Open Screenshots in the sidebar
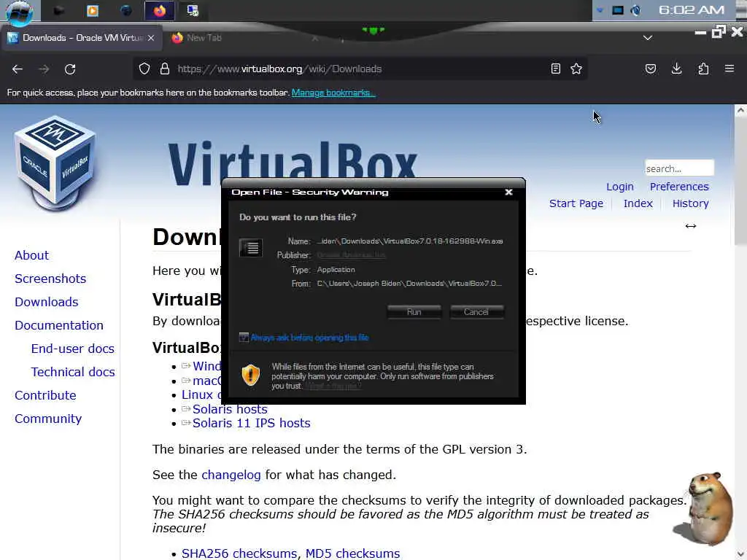Image resolution: width=747 pixels, height=560 pixels. tap(50, 279)
